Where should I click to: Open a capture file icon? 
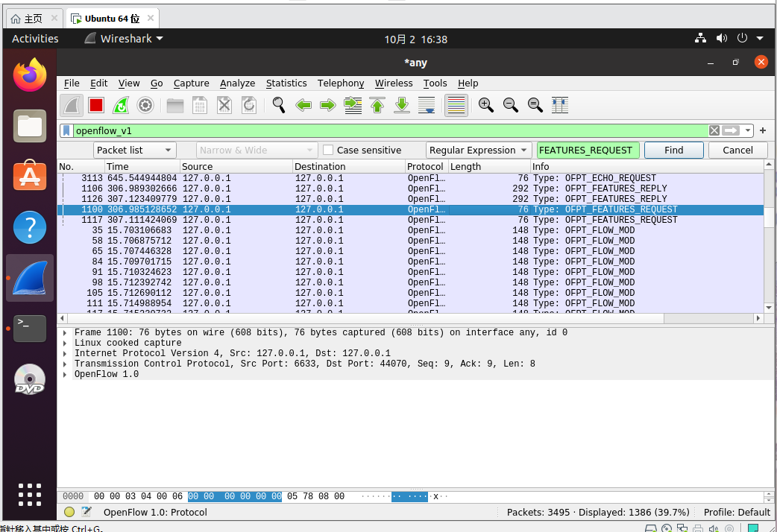coord(175,105)
